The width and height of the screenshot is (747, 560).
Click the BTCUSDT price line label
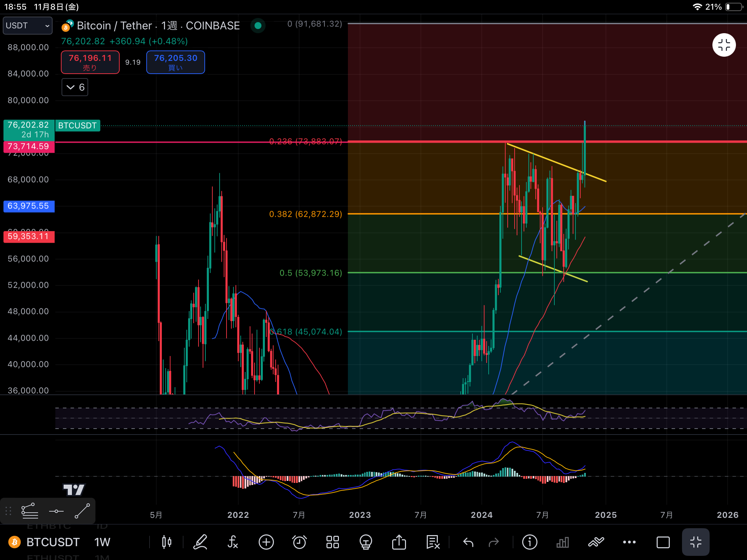77,125
